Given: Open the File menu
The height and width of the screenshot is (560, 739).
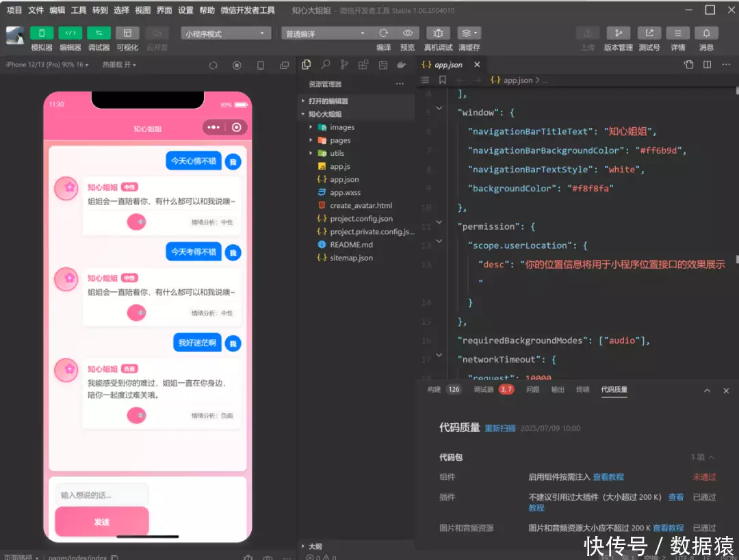Looking at the screenshot, I should pos(36,10).
